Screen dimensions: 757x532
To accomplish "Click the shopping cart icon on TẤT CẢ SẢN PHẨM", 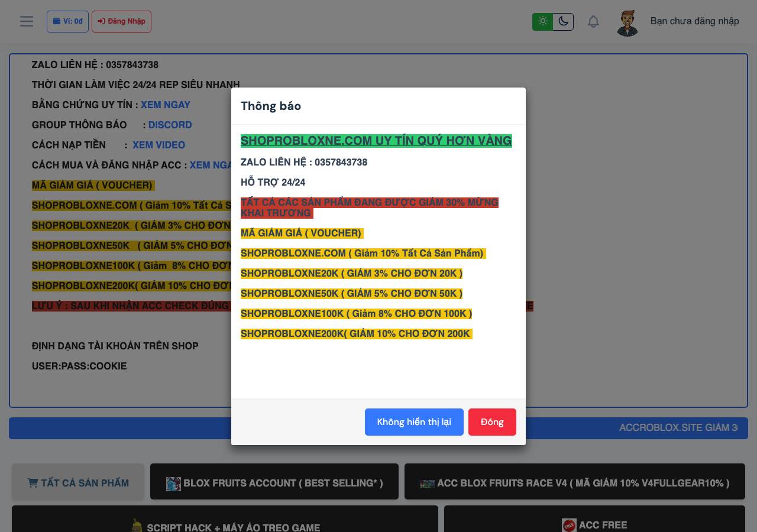I will point(33,483).
